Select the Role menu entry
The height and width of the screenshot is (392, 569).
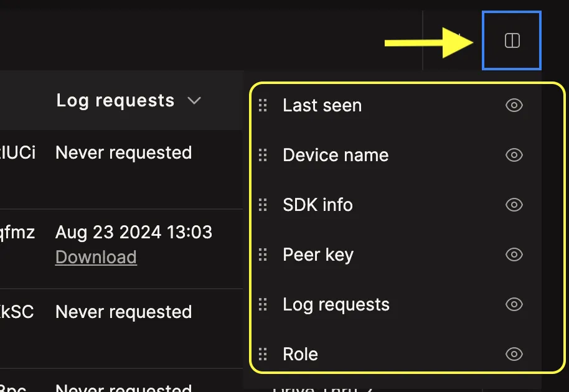301,354
